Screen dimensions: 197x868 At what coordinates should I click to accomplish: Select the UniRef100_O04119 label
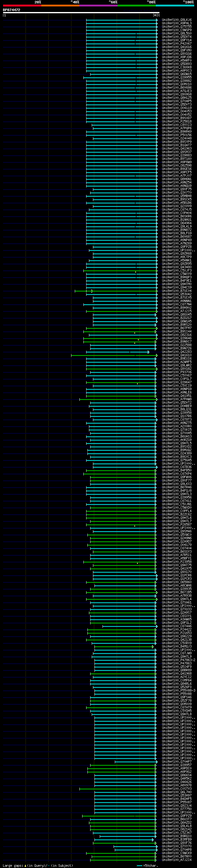(x=177, y=108)
